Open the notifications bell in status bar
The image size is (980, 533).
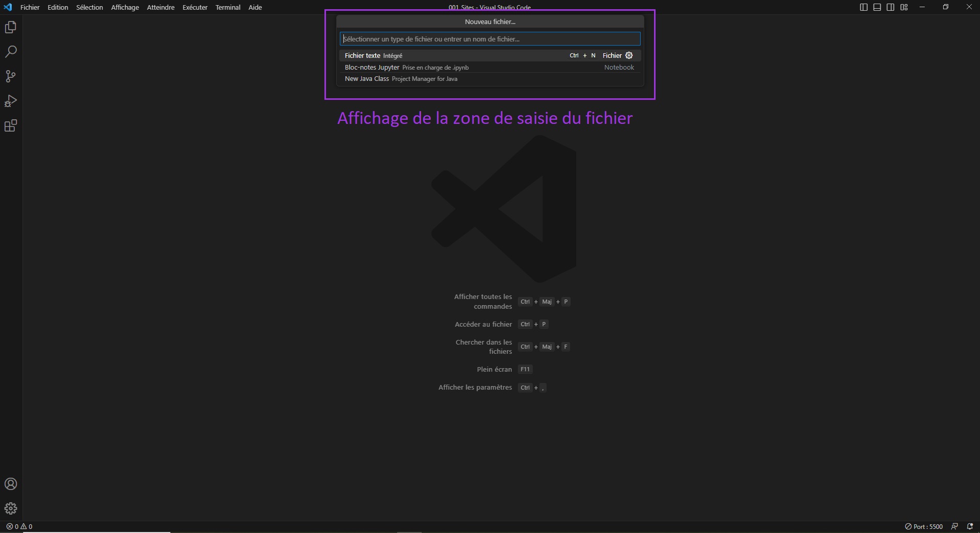click(x=970, y=526)
